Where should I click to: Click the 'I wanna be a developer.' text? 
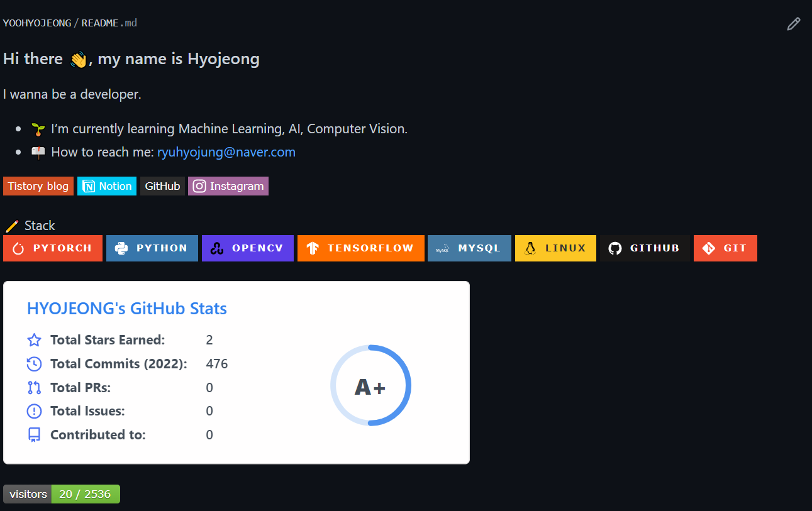(x=72, y=95)
